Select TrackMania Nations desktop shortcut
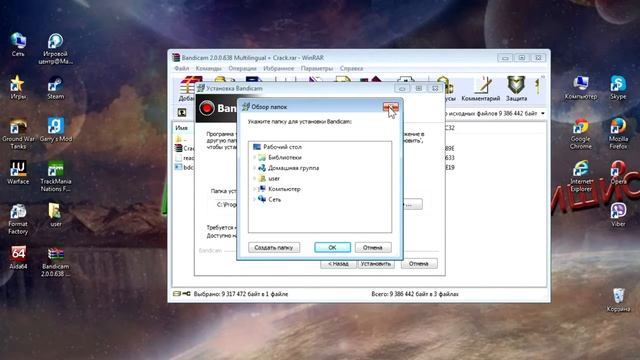 click(56, 176)
